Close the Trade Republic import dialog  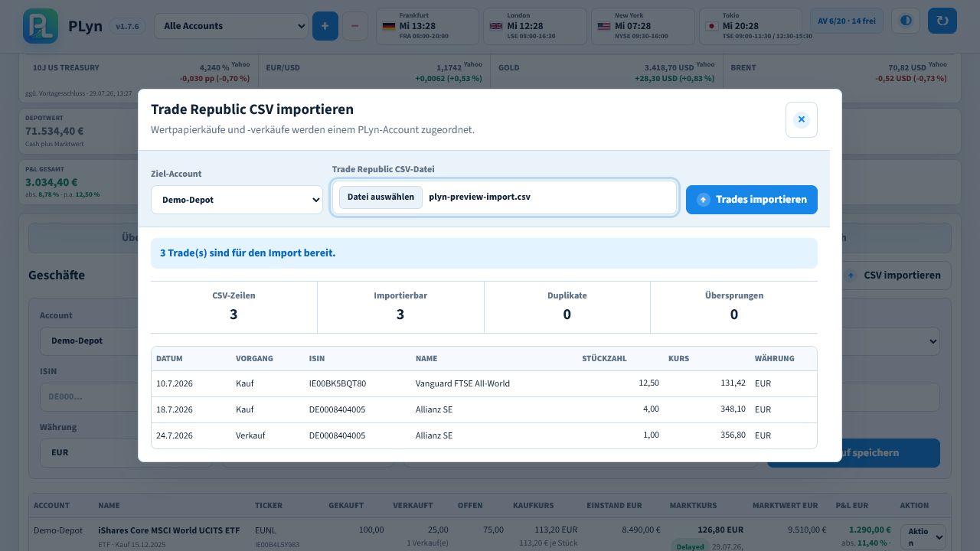click(802, 119)
